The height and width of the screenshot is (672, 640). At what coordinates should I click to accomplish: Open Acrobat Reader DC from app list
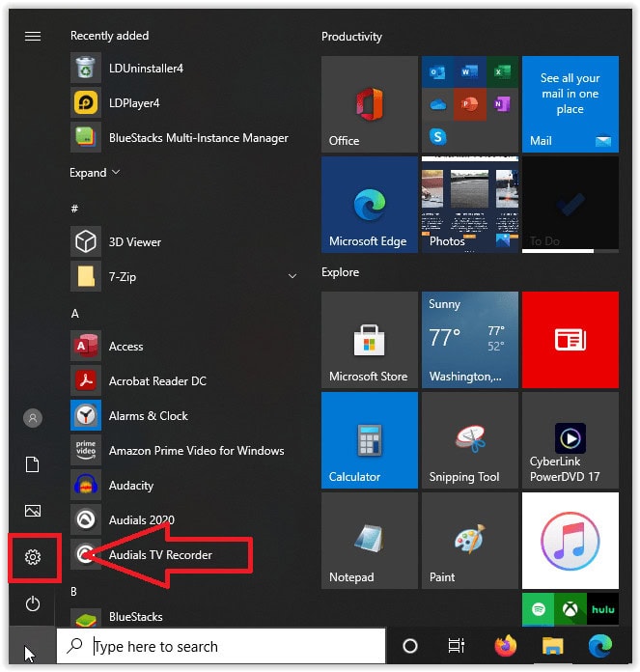click(157, 381)
